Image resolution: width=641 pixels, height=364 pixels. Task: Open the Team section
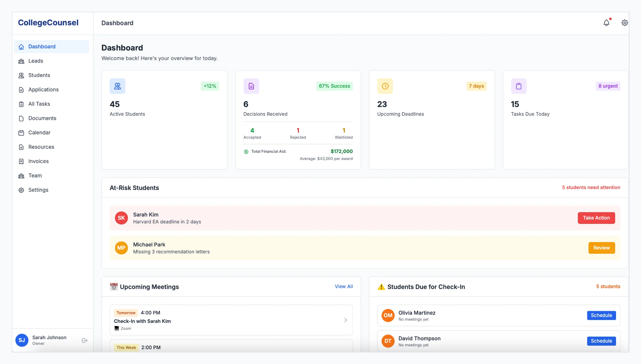35,176
